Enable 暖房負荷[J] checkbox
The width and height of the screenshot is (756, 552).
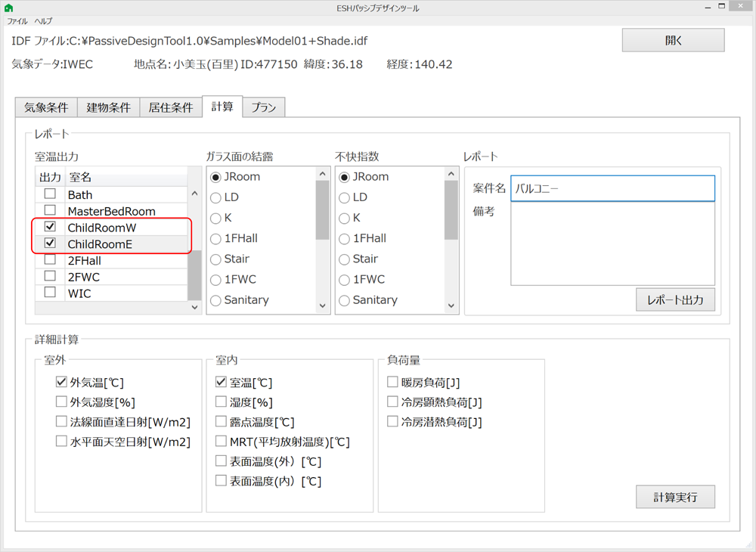point(392,383)
